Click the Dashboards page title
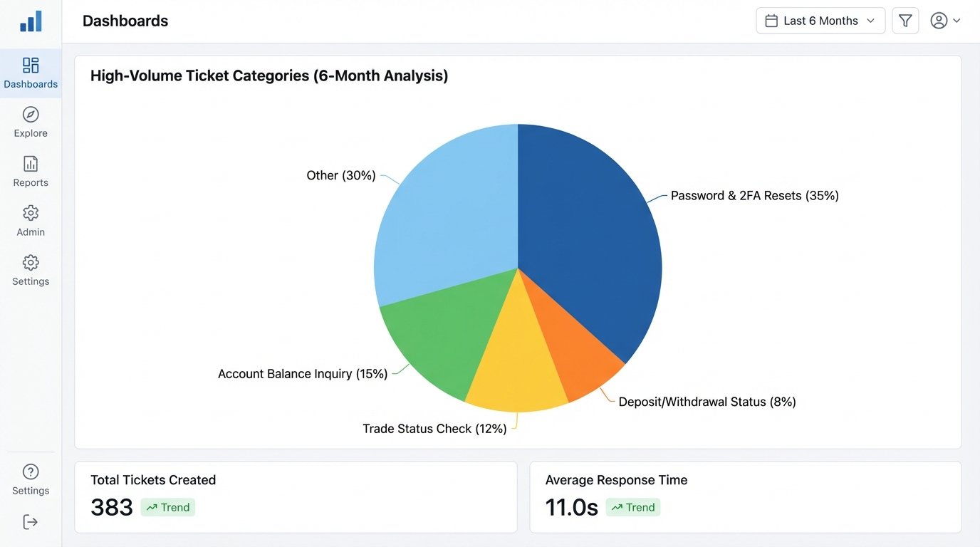The image size is (980, 547). click(125, 21)
